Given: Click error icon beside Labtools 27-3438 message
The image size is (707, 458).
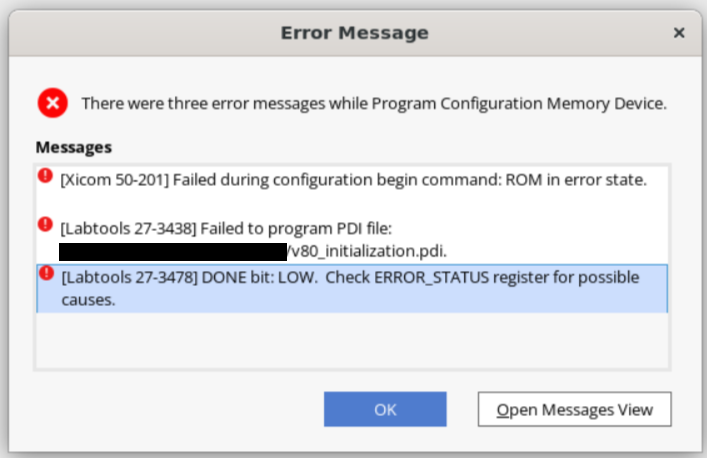Looking at the screenshot, I should 45,224.
